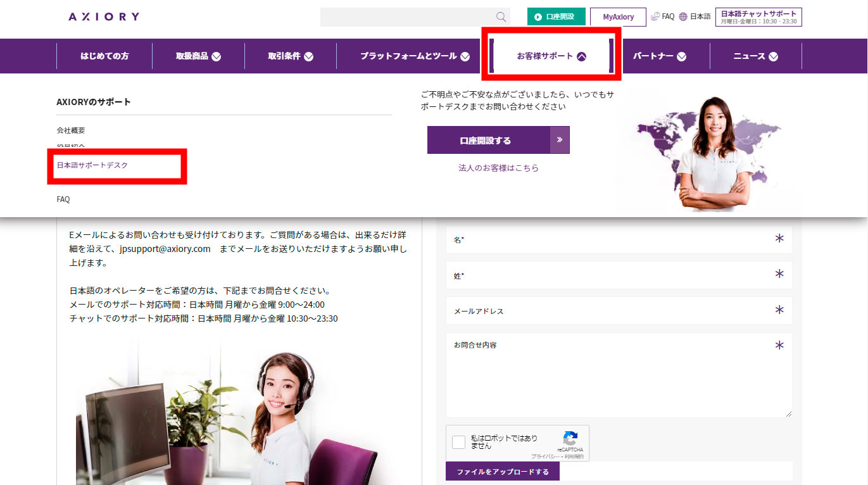Viewport: 868px width, 485px height.
Task: Click double-arrow icon on 口座開設する
Action: (x=560, y=140)
